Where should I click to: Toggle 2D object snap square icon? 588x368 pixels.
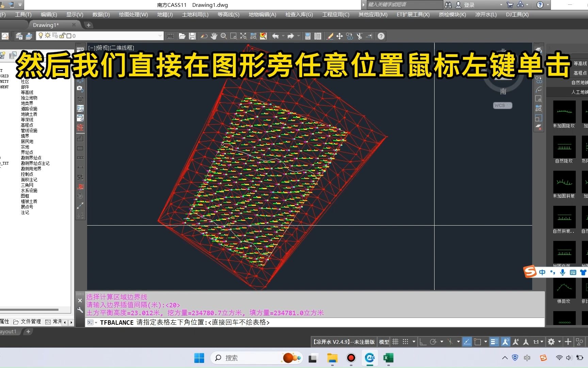pos(477,342)
